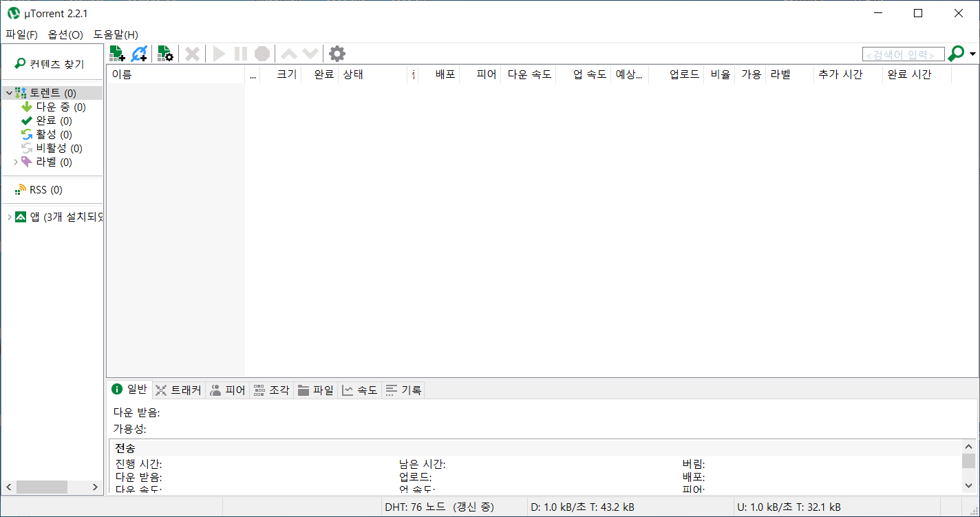980x517 pixels.
Task: Switch to the 조각 tab
Action: pyautogui.click(x=271, y=390)
